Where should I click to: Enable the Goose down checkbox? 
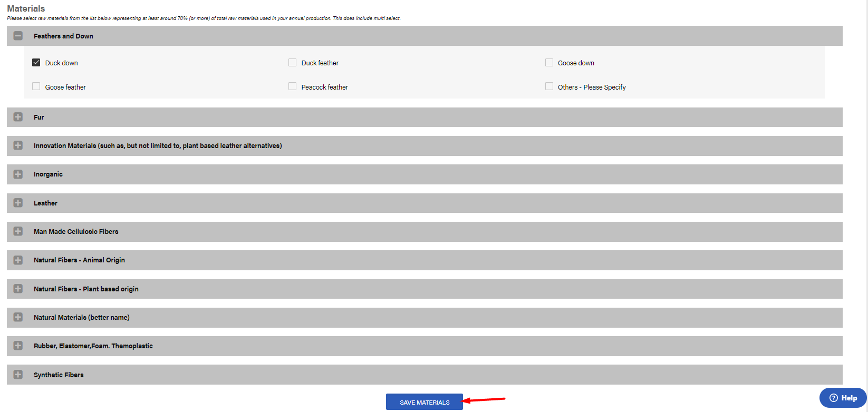[x=549, y=62]
